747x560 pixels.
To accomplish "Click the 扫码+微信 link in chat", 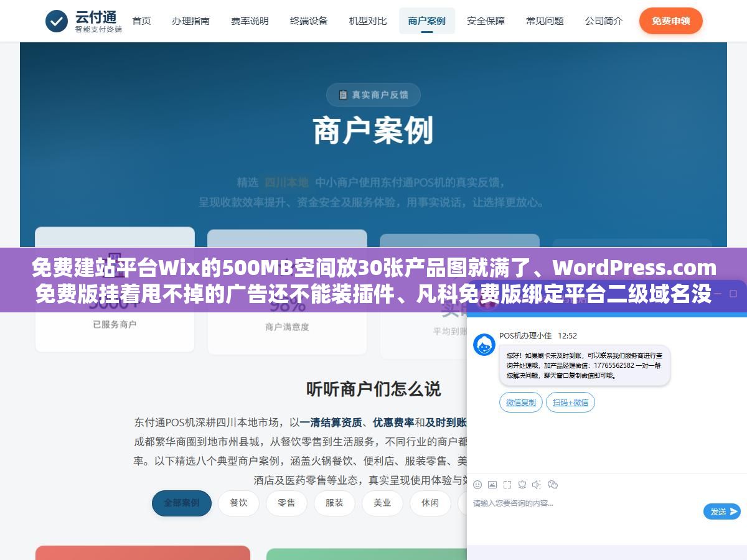I will (x=570, y=403).
